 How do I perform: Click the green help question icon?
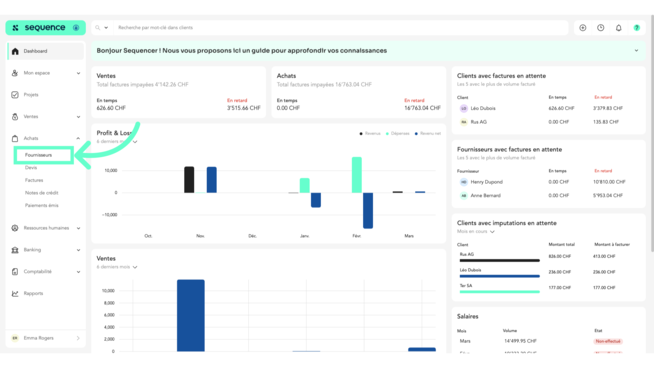[636, 28]
